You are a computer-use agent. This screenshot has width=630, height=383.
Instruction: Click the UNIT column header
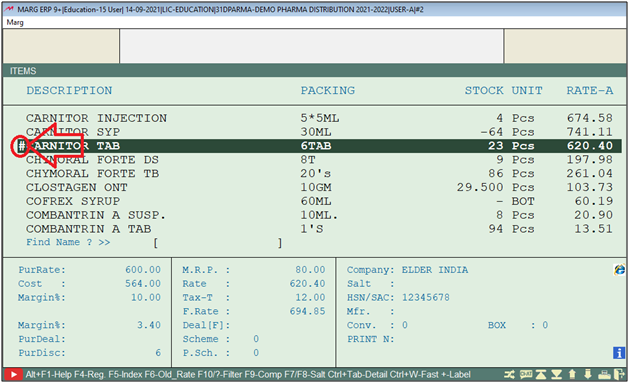527,90
